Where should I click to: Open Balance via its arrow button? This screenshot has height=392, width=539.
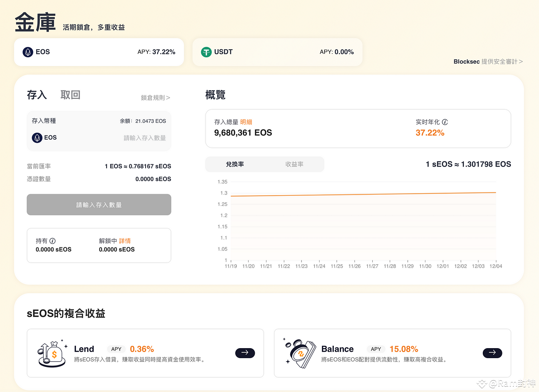492,353
